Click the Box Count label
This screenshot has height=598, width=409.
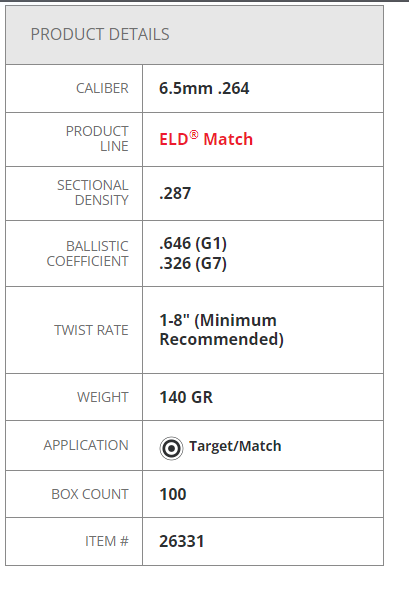pyautogui.click(x=90, y=494)
